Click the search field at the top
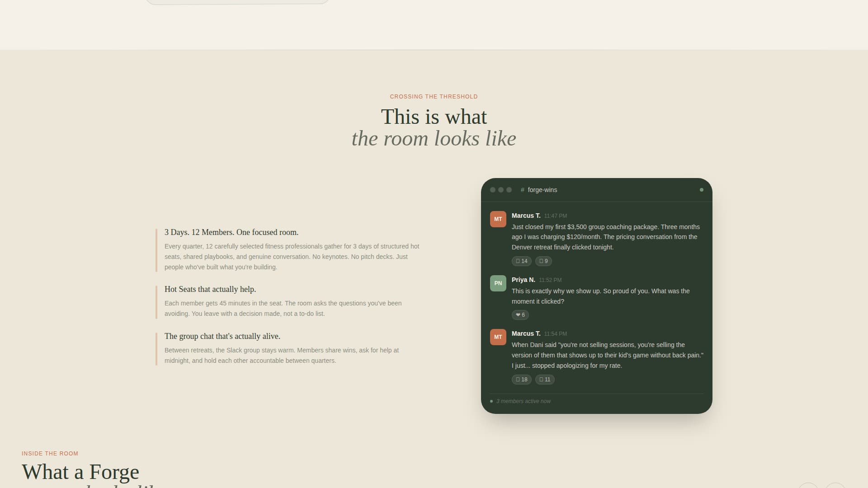 (237, 1)
